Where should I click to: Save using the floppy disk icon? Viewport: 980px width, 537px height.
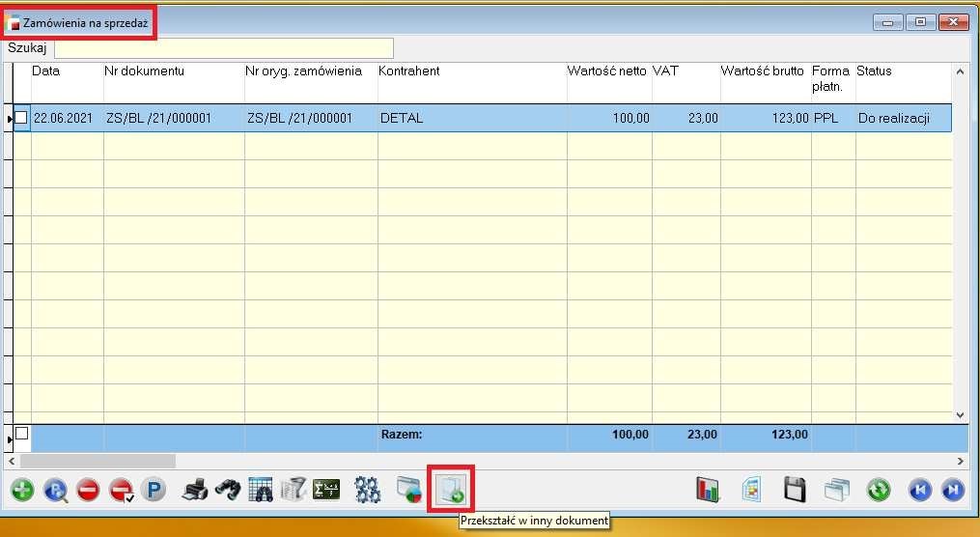795,490
